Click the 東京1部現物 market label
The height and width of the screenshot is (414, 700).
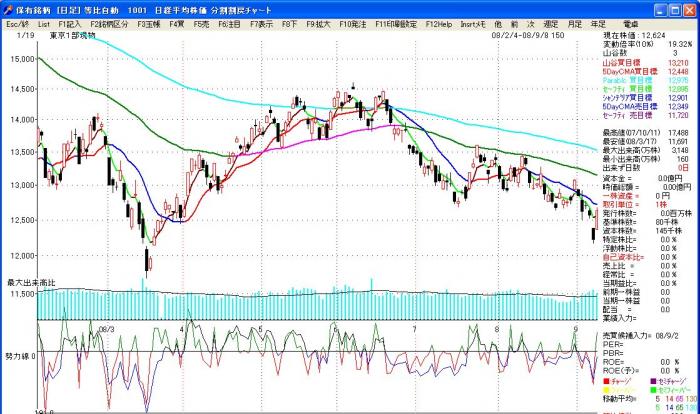pyautogui.click(x=73, y=35)
